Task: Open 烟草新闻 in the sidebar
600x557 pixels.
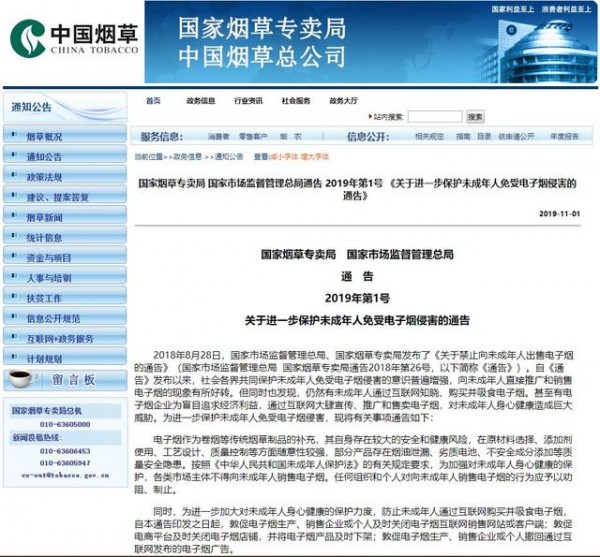Action: [65, 215]
